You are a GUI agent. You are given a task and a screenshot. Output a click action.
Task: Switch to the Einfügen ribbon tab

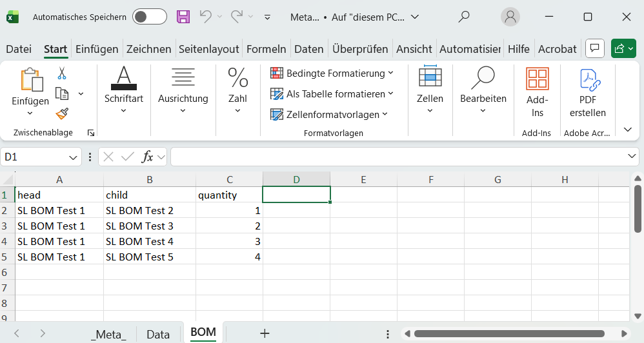coord(97,49)
